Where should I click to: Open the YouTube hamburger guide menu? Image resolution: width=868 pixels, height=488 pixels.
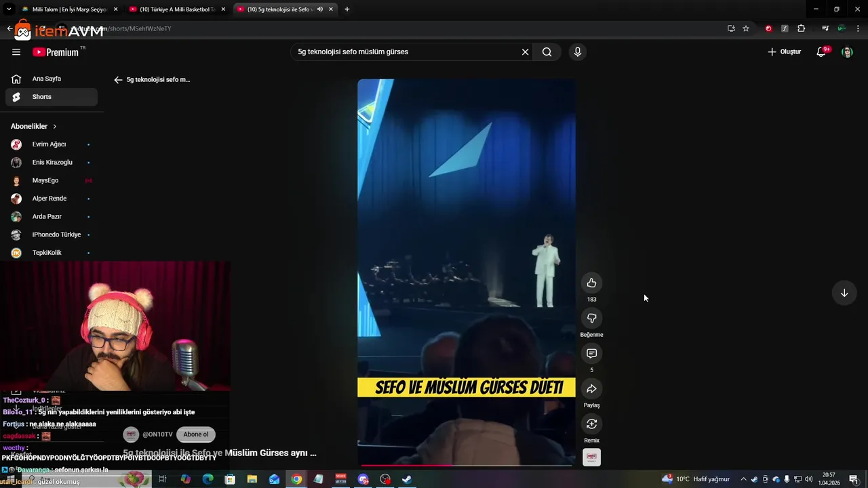click(x=16, y=52)
